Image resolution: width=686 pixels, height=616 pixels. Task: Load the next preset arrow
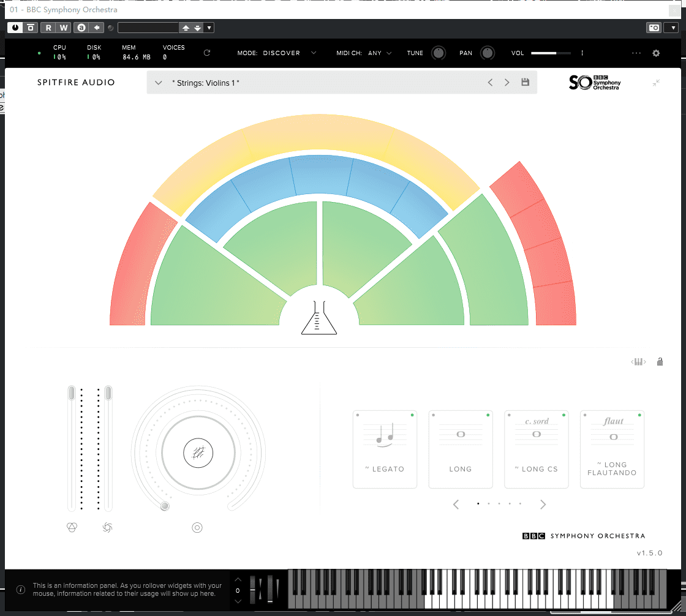coord(507,83)
